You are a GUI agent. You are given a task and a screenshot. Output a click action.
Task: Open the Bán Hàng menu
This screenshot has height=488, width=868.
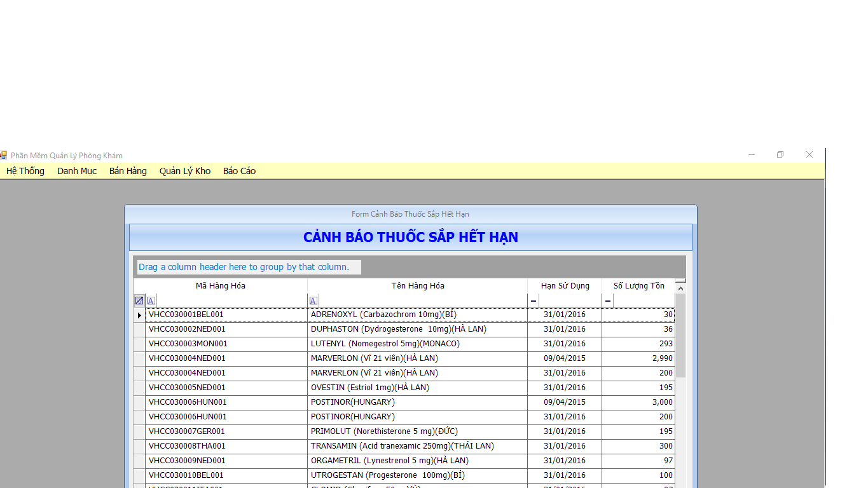click(x=128, y=171)
